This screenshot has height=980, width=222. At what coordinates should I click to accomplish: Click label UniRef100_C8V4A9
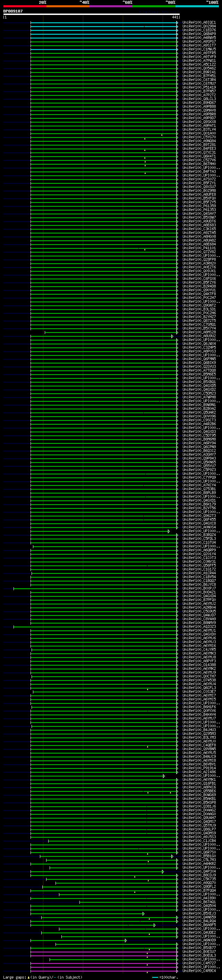[x=199, y=619]
